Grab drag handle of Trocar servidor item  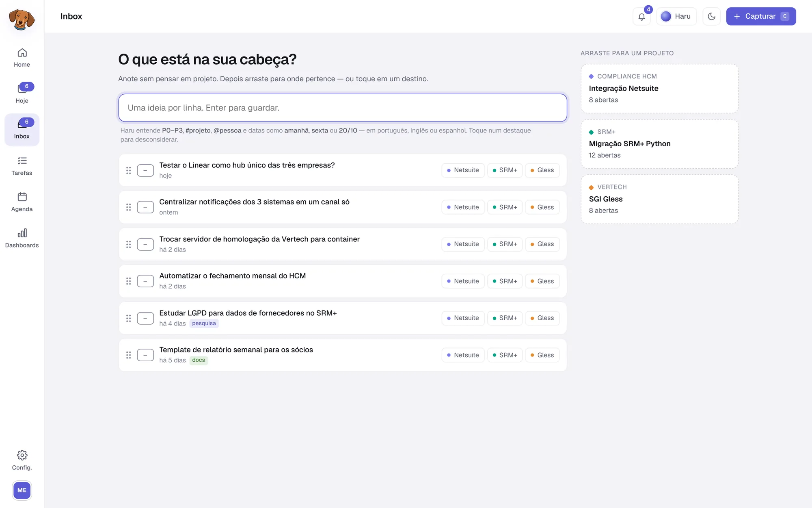point(128,244)
